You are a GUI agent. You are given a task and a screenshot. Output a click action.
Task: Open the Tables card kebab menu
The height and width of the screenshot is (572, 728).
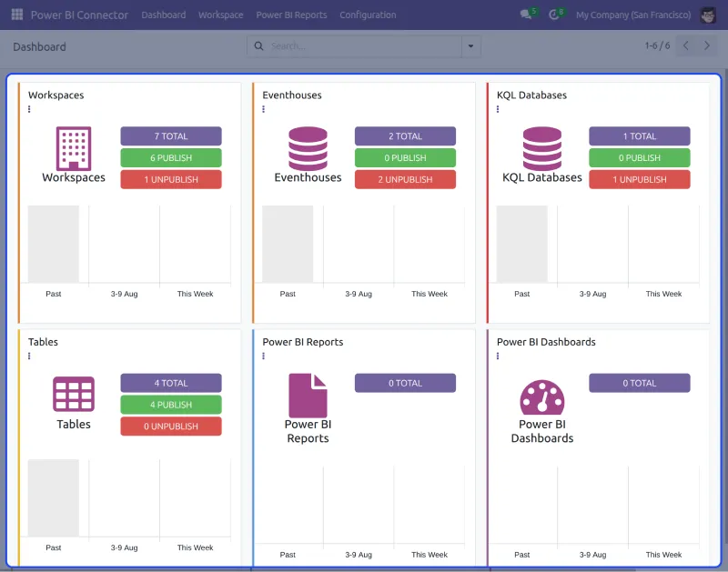pos(28,356)
